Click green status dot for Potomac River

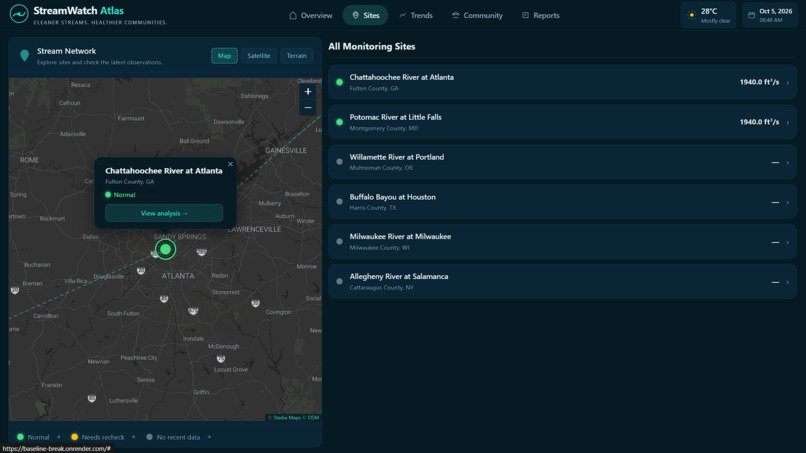coord(339,122)
